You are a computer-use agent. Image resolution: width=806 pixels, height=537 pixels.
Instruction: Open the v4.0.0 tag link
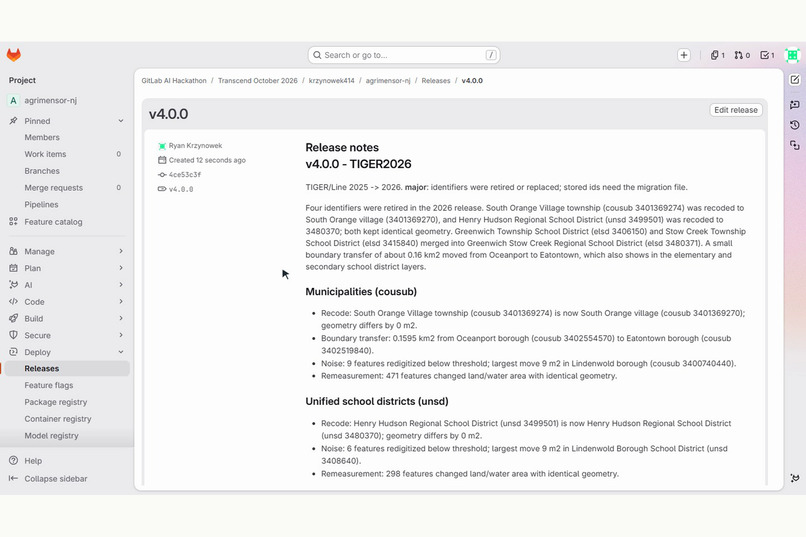click(x=181, y=189)
